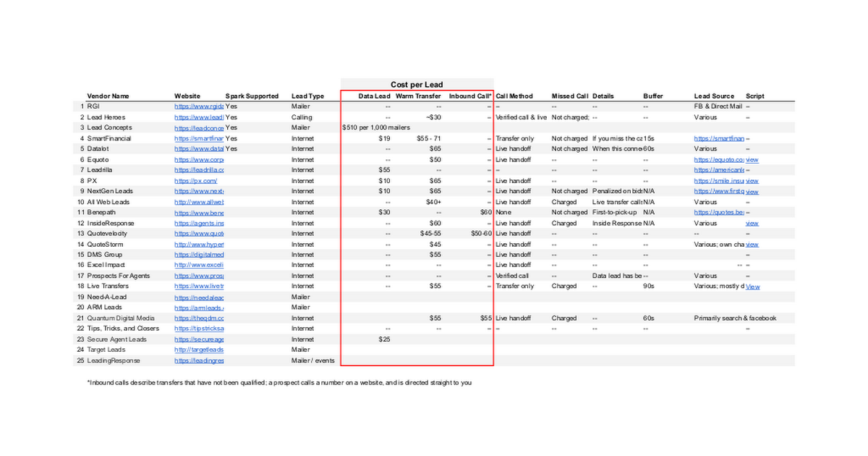Screen dimensions: 868x456
Task: Open the PX script view link
Action: coord(752,181)
